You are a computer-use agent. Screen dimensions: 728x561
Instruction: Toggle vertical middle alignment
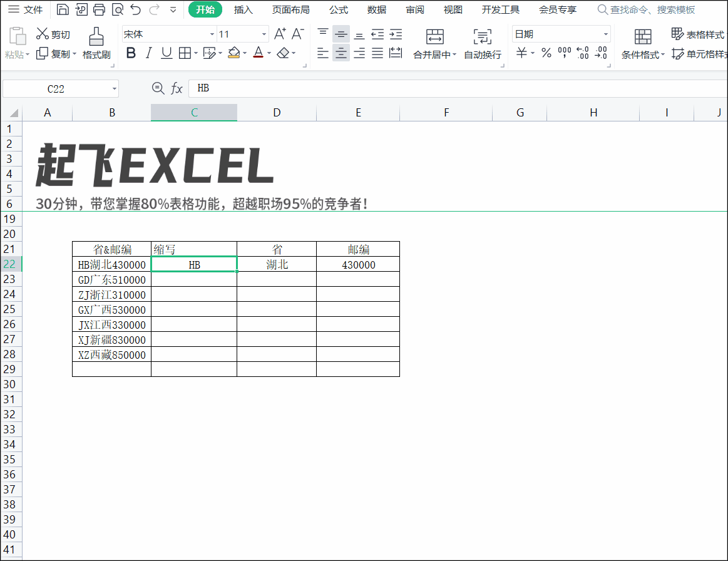pos(341,34)
